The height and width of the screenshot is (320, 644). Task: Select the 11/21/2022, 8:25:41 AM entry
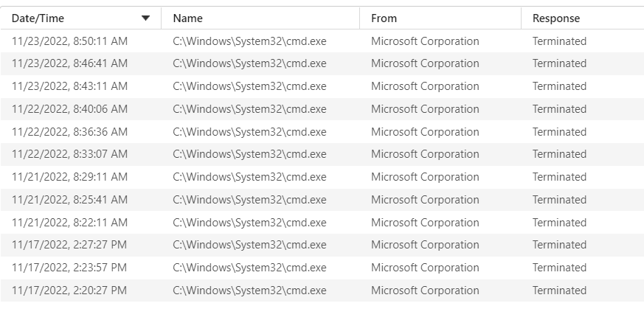(x=322, y=200)
